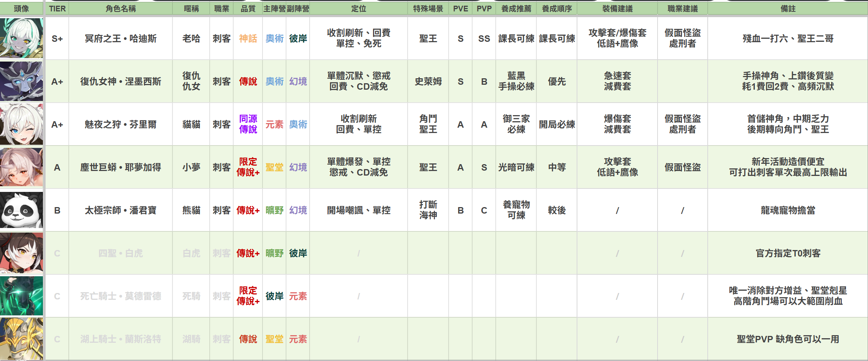Select the 備註 column header
The height and width of the screenshot is (361, 868).
[x=788, y=8]
